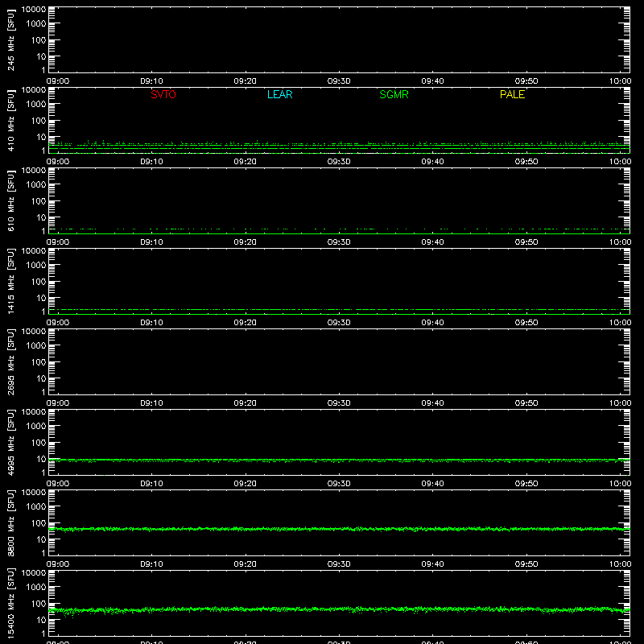Viewport: 644px width, 644px height.
Task: Click 10:00 tick label under 245 MHz panel
Action: [x=620, y=81]
